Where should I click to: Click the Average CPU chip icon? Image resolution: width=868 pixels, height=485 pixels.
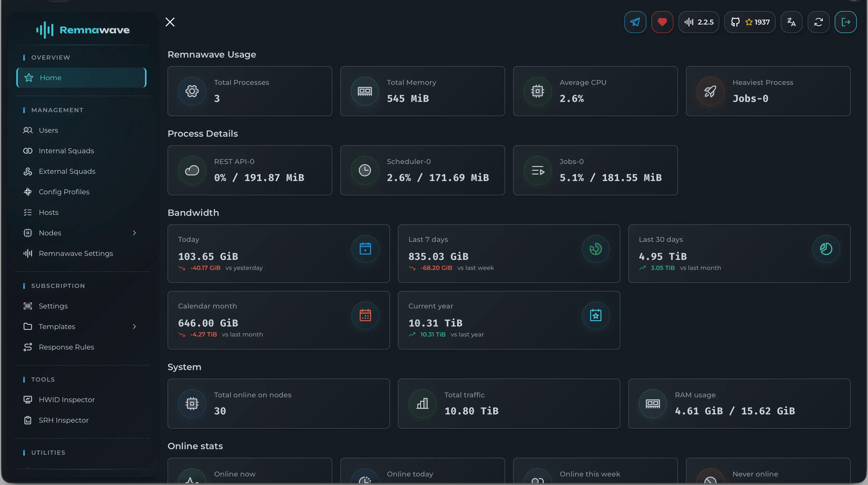537,91
